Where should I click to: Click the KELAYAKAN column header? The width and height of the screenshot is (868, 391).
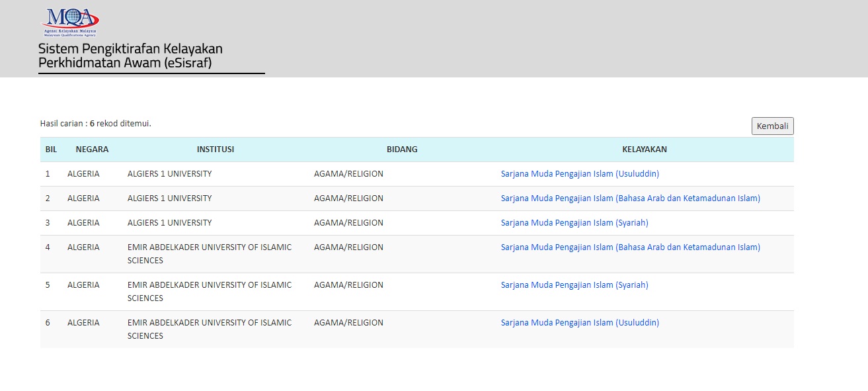click(x=644, y=150)
